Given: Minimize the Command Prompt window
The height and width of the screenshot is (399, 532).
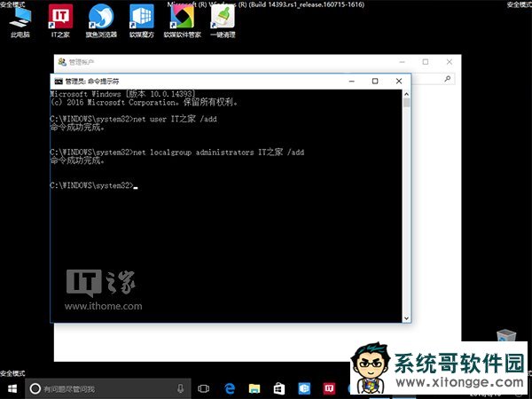Looking at the screenshot, I should [352, 81].
